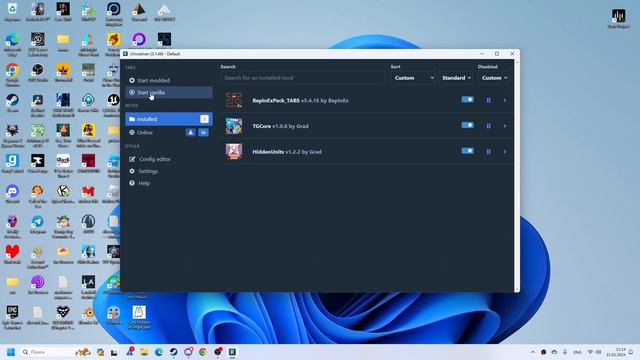The height and width of the screenshot is (360, 640).
Task: Click the ENG language indicator
Action: click(578, 352)
